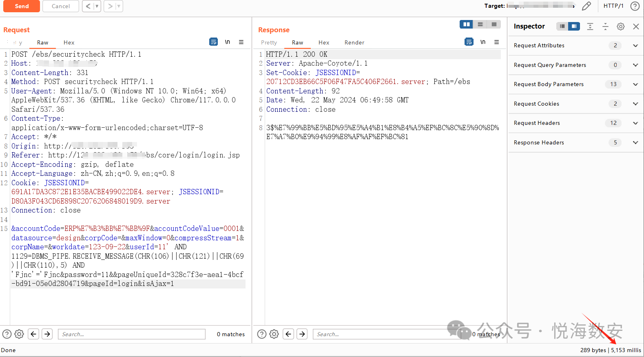The height and width of the screenshot is (357, 644).
Task: Go to next match in Response search
Action: pos(302,334)
